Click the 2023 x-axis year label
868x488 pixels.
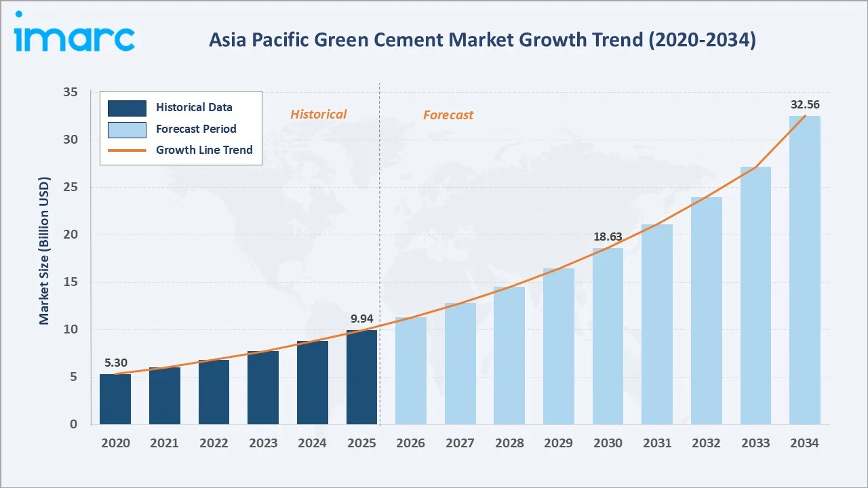[x=263, y=443]
